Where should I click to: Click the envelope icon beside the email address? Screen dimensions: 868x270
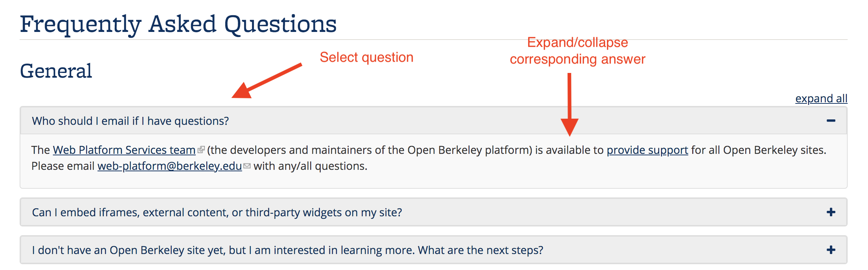click(x=247, y=166)
